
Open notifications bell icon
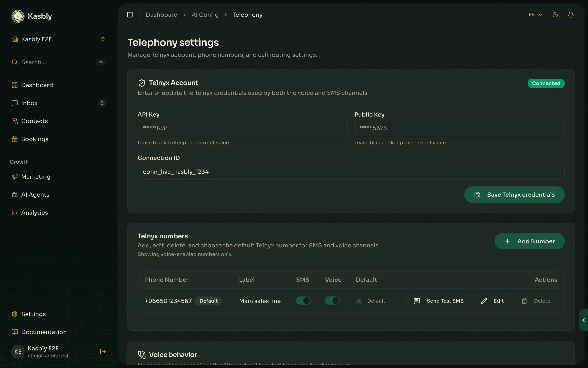pos(571,15)
